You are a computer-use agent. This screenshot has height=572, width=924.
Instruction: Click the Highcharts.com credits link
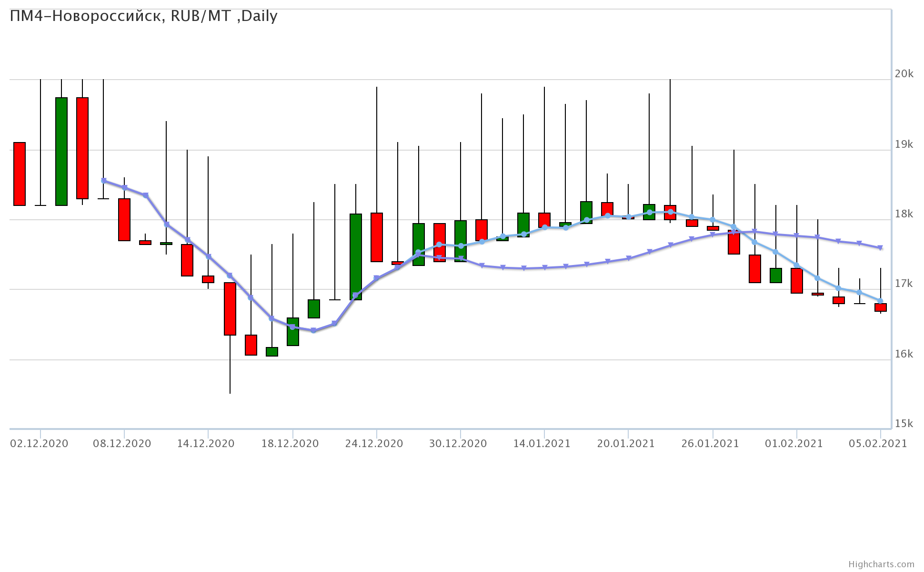click(881, 564)
